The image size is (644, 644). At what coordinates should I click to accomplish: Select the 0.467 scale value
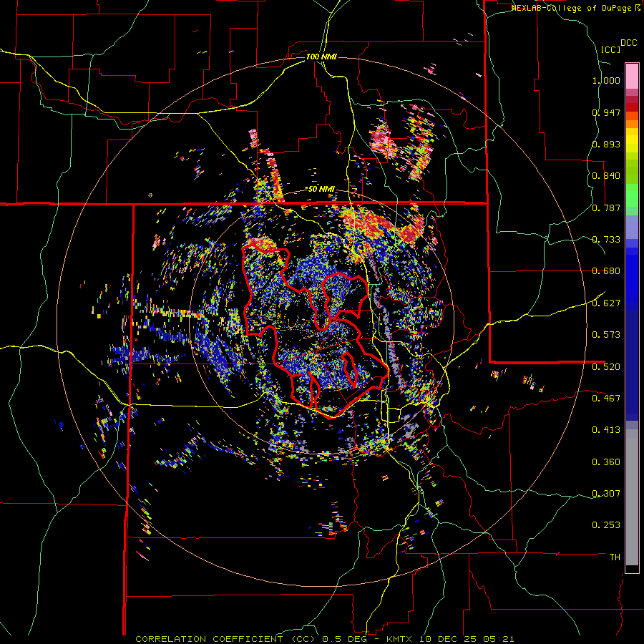click(606, 399)
